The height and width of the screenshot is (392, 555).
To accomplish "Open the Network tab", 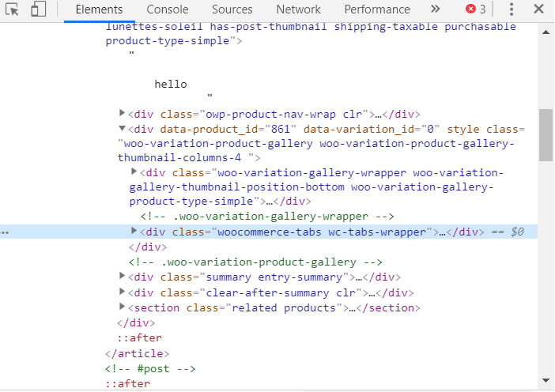I will pos(298,9).
